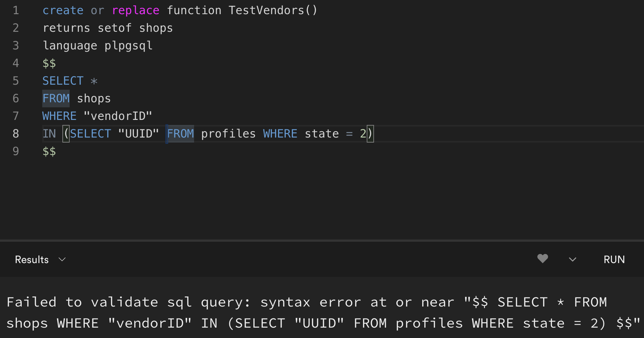Place cursor on the TestVendors function name
The height and width of the screenshot is (338, 644).
pyautogui.click(x=266, y=10)
